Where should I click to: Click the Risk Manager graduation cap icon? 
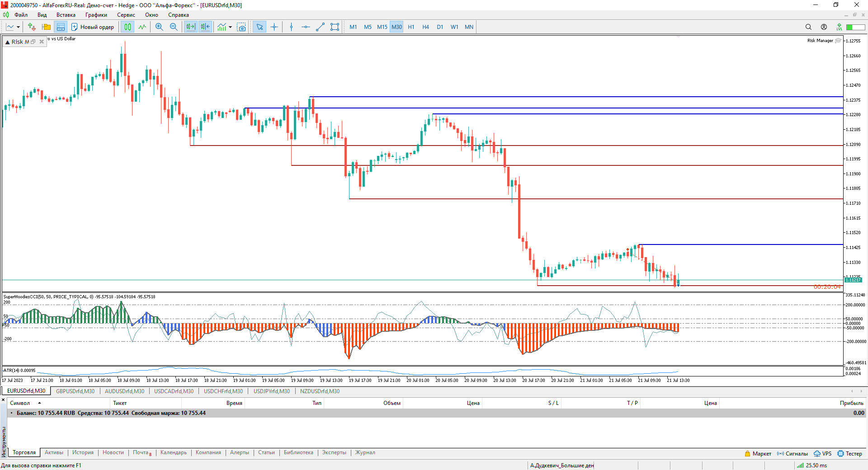click(838, 41)
